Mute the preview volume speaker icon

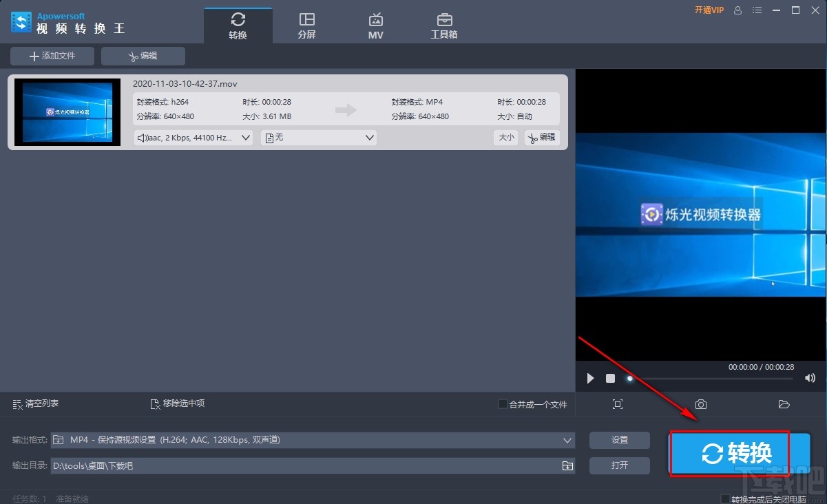[810, 378]
